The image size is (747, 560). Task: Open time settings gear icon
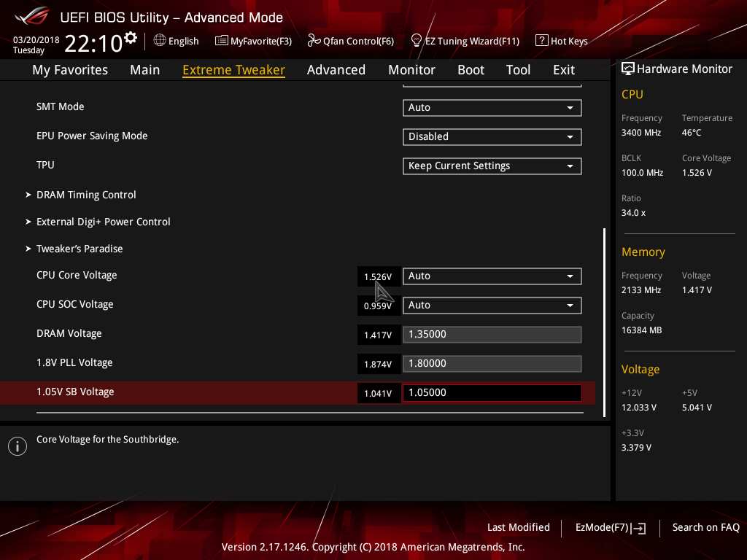coord(130,38)
